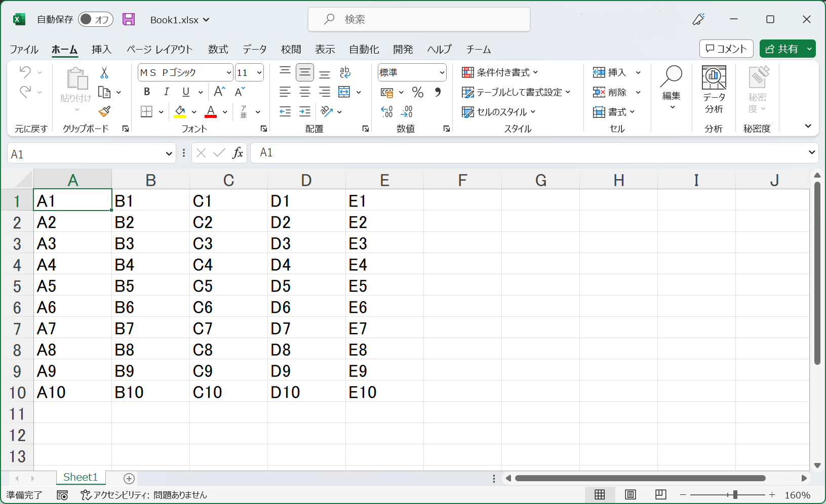Screen dimensions: 826x504
Task: Adjust the zoom slider handle
Action: [735, 494]
